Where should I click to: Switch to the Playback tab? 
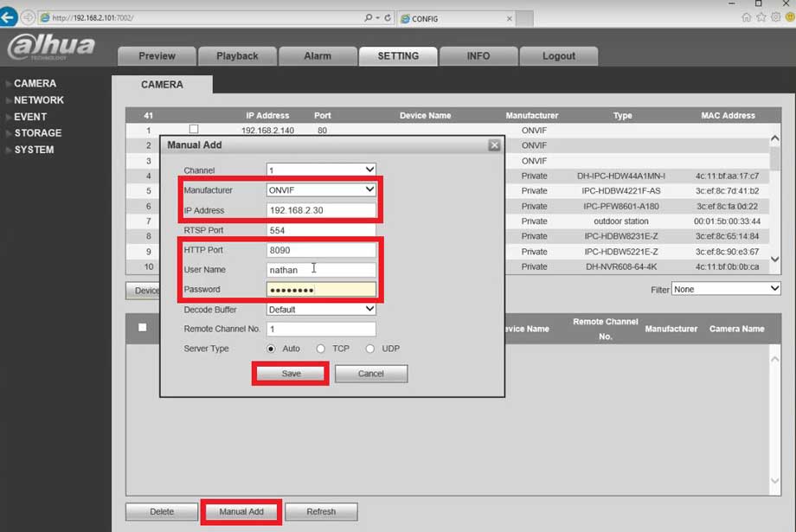237,56
